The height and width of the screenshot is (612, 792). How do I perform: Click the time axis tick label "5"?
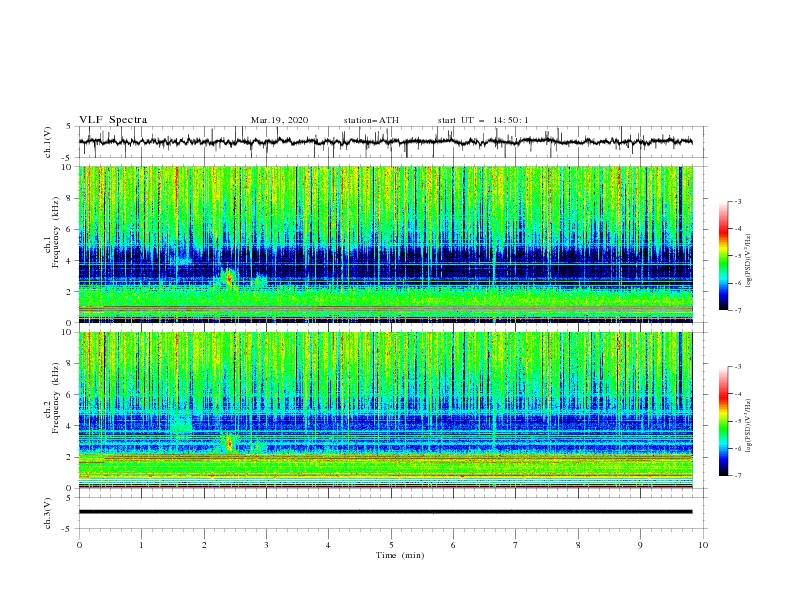coord(391,545)
